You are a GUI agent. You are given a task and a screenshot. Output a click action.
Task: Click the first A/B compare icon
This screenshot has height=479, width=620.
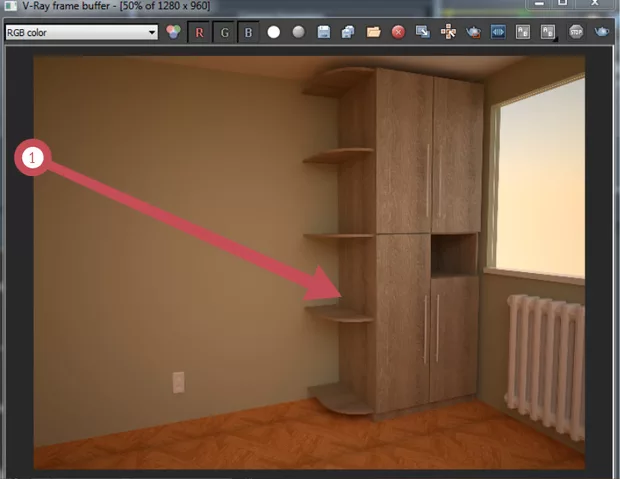click(x=523, y=32)
